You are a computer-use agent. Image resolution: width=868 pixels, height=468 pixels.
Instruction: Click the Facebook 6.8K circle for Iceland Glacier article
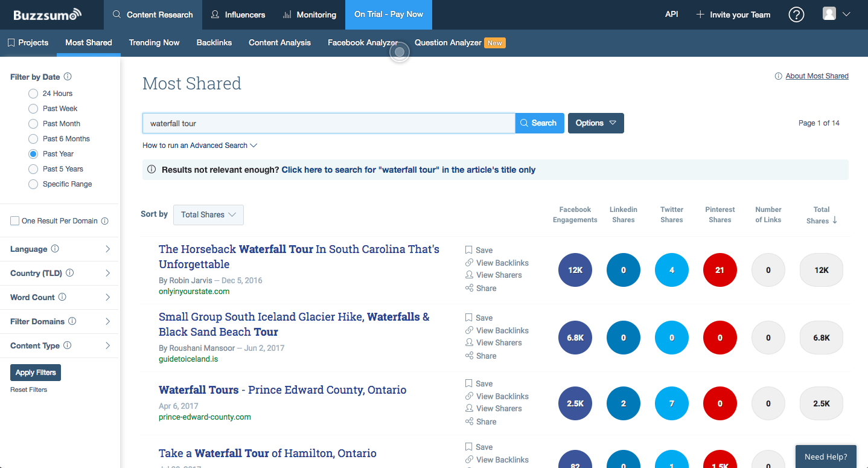click(x=575, y=338)
